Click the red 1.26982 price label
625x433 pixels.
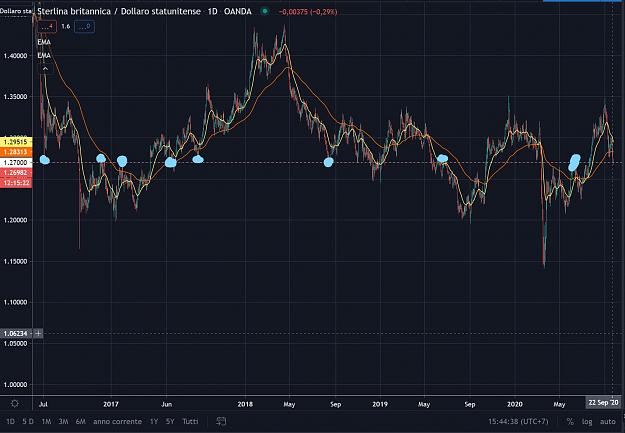[x=16, y=173]
